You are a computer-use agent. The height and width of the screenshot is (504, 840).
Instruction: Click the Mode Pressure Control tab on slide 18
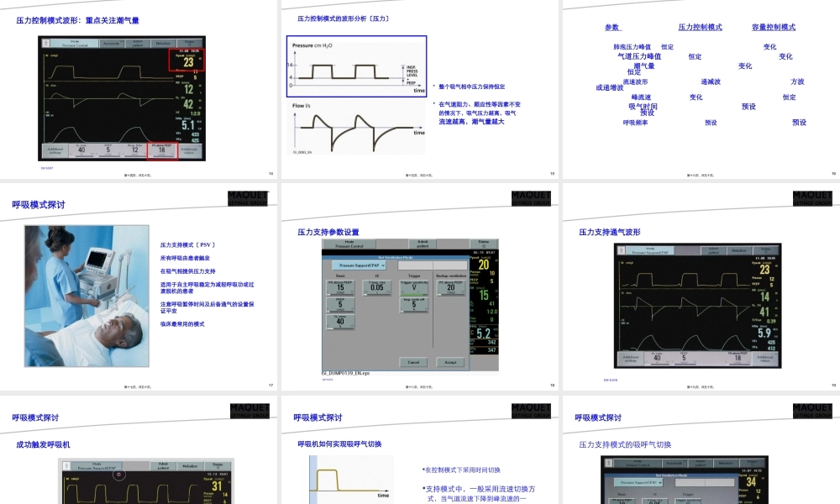tap(349, 244)
